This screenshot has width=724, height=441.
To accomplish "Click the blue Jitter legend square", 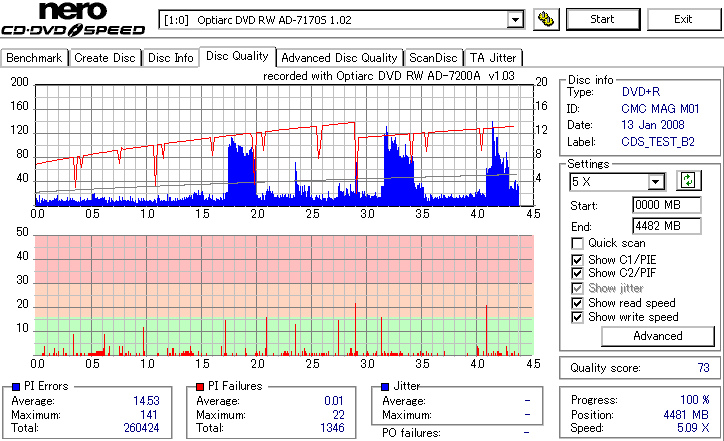I will [385, 387].
